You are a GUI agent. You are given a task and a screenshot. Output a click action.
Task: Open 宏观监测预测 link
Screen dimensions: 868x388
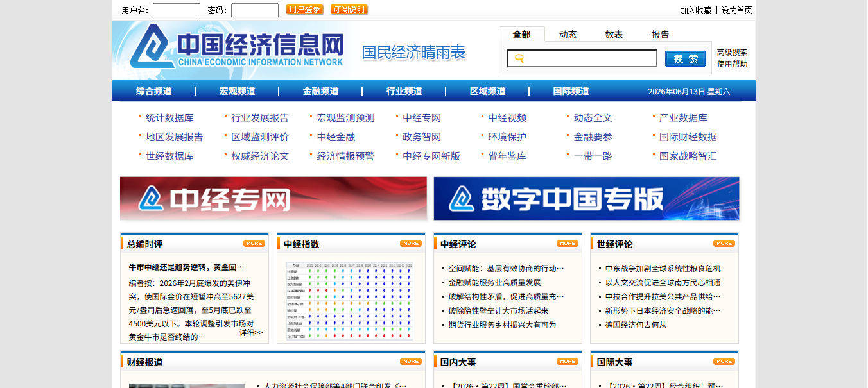(345, 118)
